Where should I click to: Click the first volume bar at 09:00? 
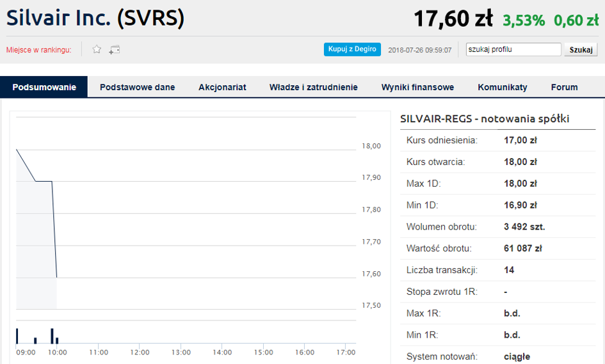click(17, 336)
